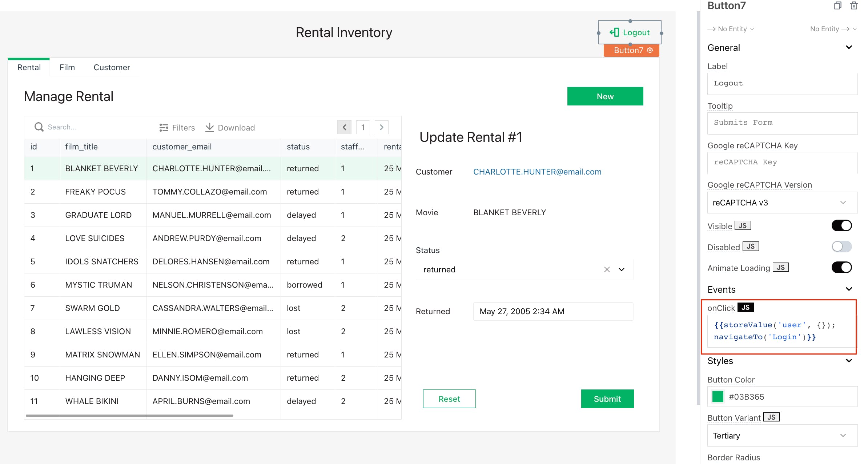Open the reCAPTCHA v3 version dropdown
This screenshot has height=464, width=868.
pyautogui.click(x=782, y=203)
